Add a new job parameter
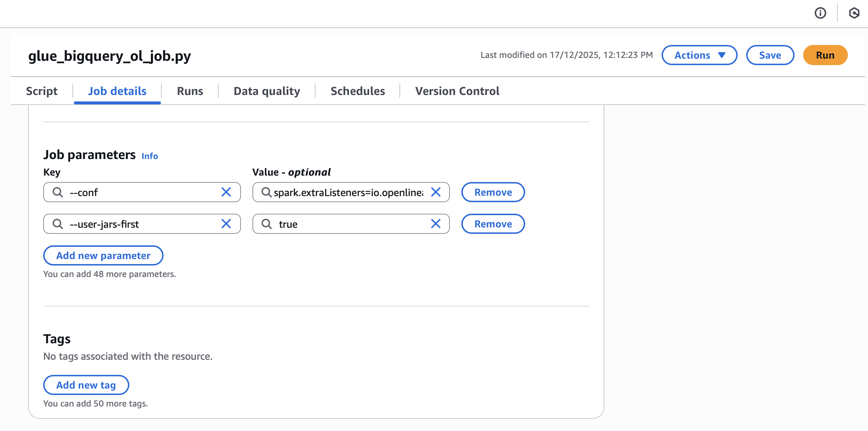 click(103, 255)
